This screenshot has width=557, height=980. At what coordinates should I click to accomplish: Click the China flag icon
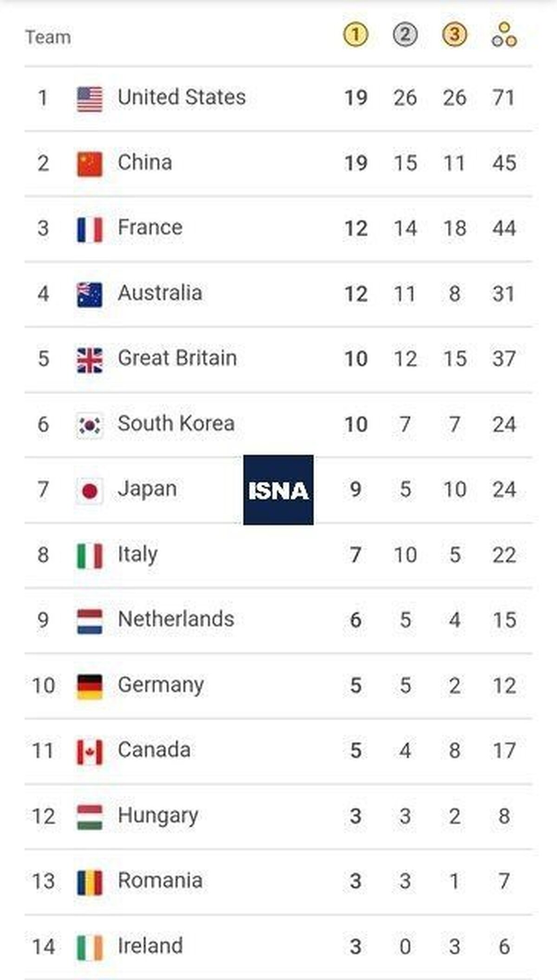pos(90,164)
